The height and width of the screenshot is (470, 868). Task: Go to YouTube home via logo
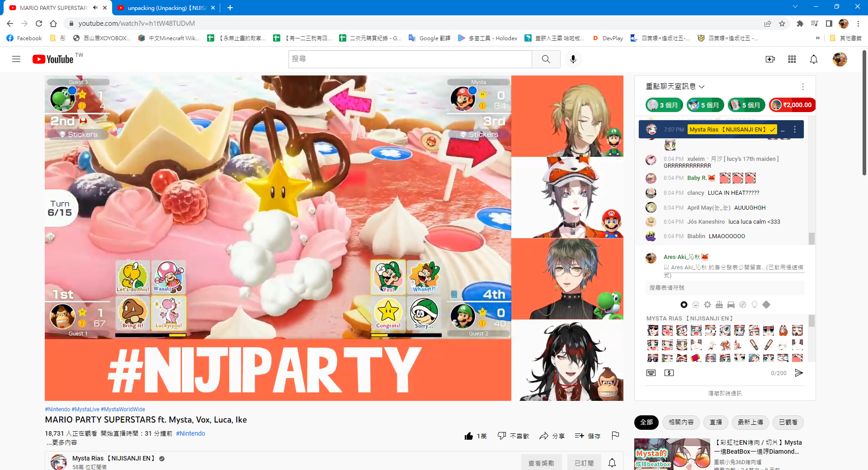(x=53, y=59)
